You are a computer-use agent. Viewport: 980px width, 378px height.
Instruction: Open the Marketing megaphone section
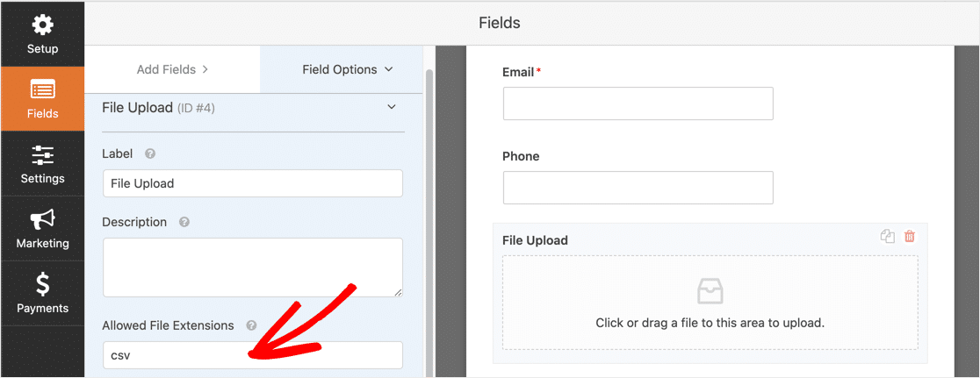click(42, 230)
